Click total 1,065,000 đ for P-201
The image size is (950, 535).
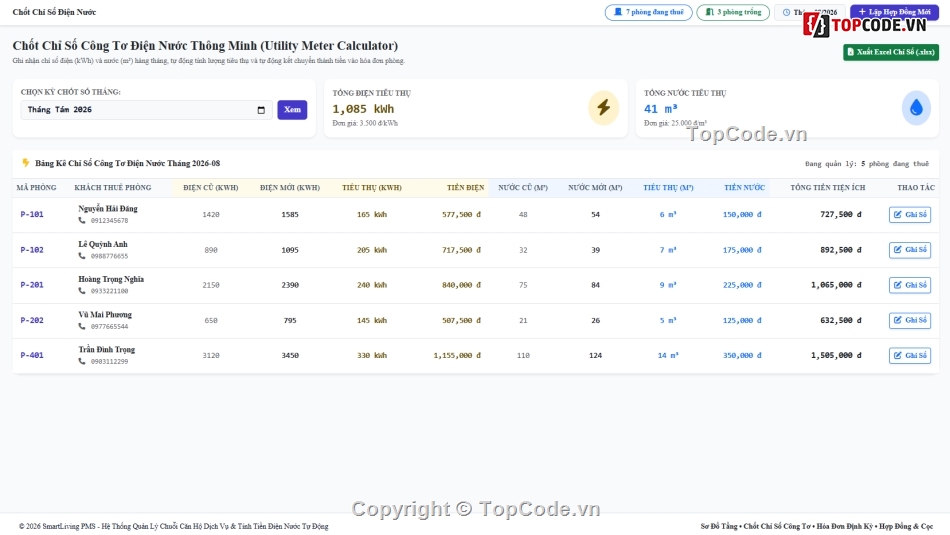point(836,285)
